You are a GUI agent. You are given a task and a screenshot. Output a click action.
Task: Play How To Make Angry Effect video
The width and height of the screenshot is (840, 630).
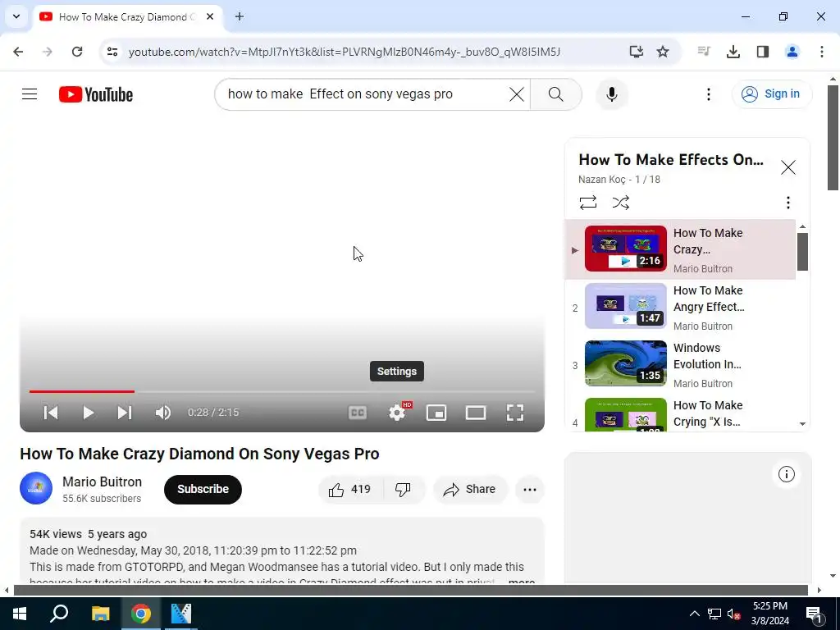pyautogui.click(x=626, y=306)
